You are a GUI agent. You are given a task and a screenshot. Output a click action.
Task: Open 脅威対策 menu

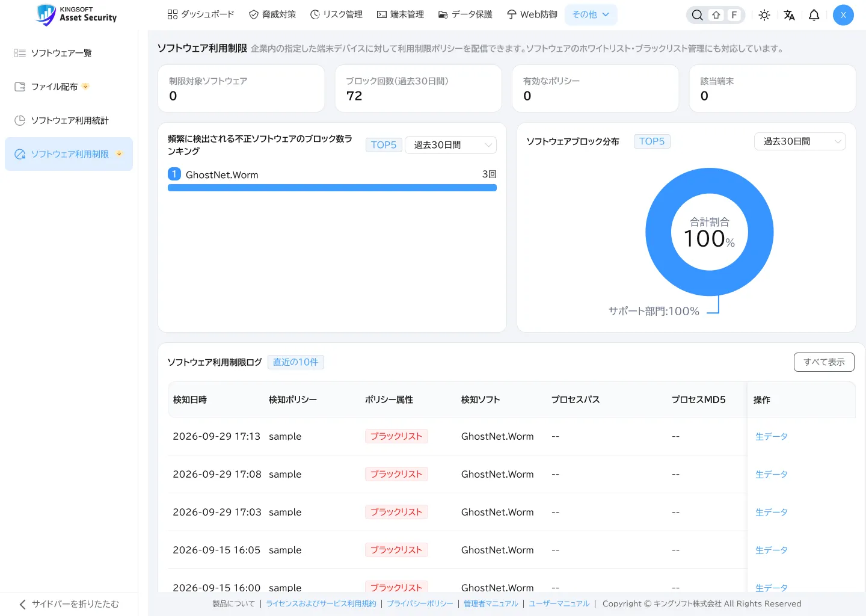click(272, 14)
